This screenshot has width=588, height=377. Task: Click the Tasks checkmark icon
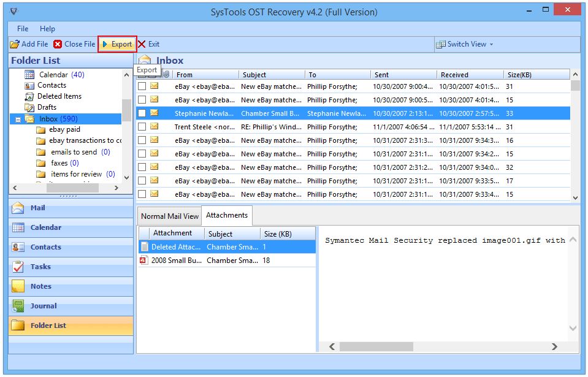[x=18, y=267]
